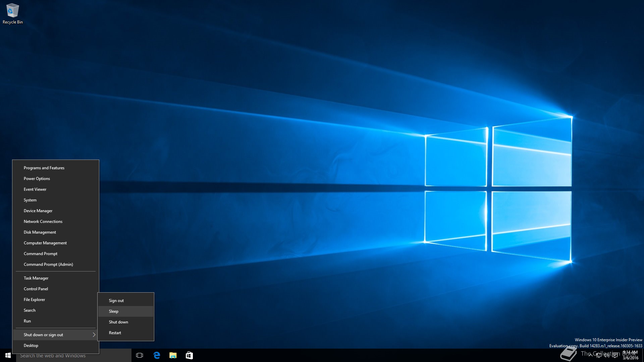Launch Task Manager from the menu
The image size is (644, 362).
[36, 278]
